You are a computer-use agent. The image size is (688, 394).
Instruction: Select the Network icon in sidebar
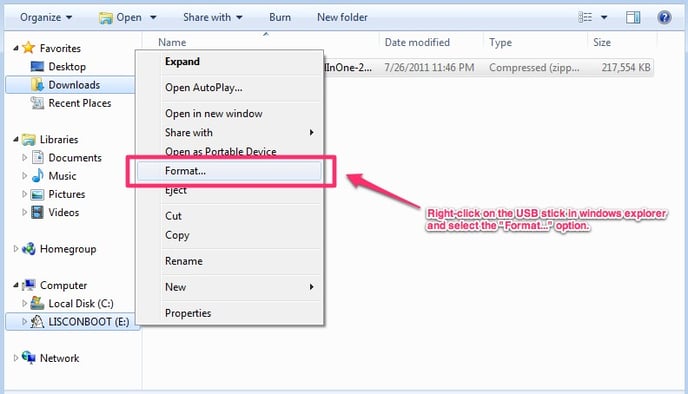29,358
